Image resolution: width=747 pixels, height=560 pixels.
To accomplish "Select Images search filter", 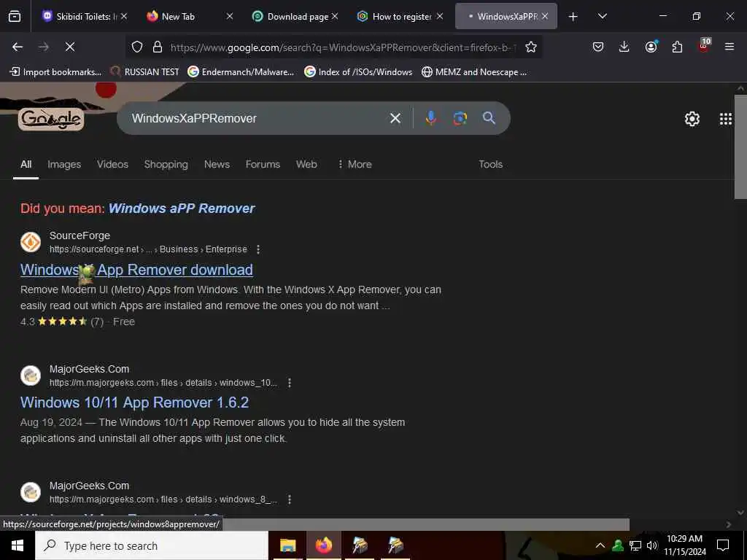I will click(64, 164).
